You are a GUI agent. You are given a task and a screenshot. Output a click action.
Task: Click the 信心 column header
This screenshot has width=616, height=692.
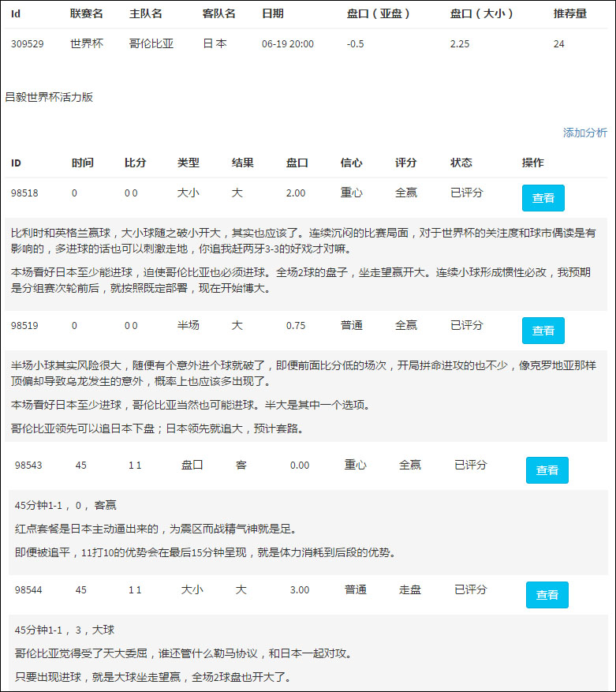tap(351, 163)
